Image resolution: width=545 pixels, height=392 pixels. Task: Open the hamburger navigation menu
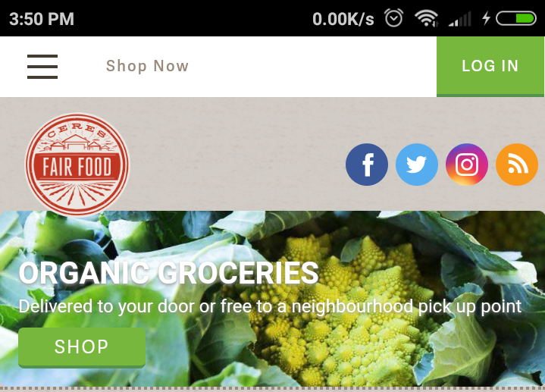click(42, 67)
